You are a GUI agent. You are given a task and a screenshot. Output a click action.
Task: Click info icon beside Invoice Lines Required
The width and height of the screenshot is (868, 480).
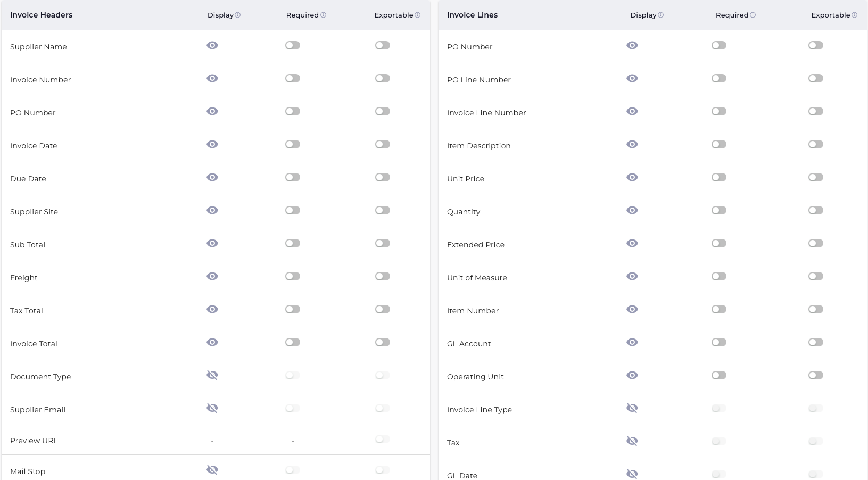coord(753,15)
